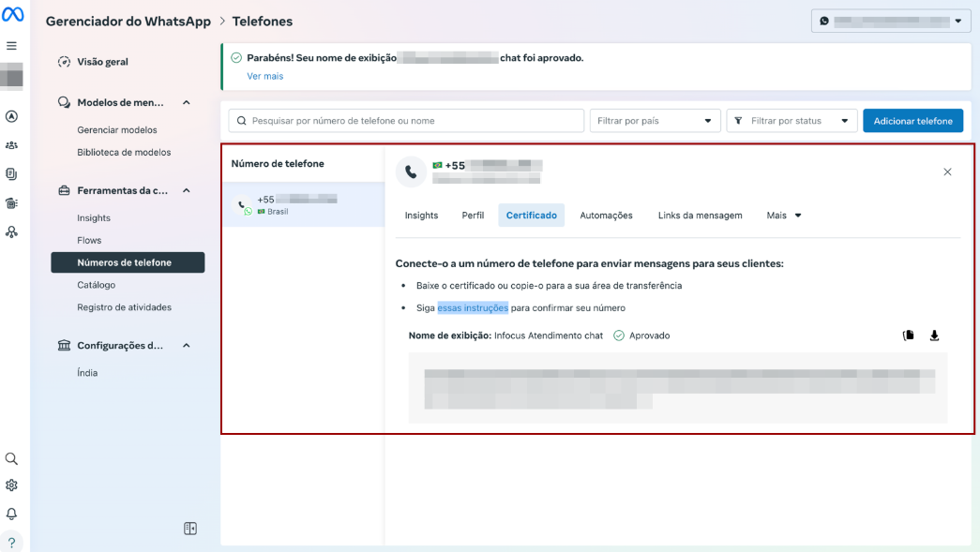Toggle the sidebar collapse panel icon
The height and width of the screenshot is (552, 980).
pos(190,529)
